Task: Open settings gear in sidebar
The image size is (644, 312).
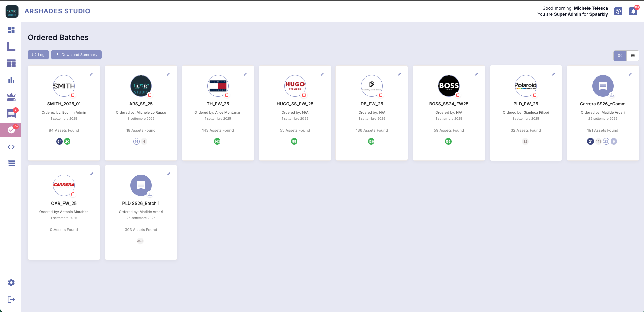Action: coord(11,283)
